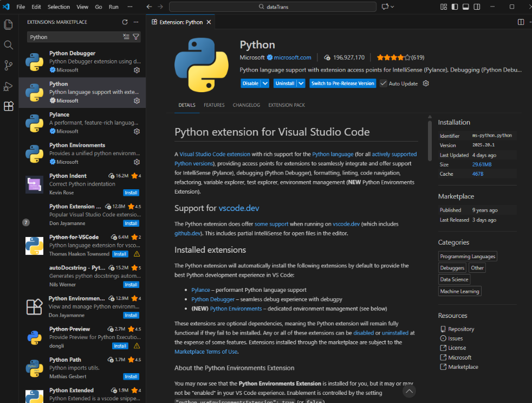Open the Search view in activity bar
Image resolution: width=532 pixels, height=403 pixels.
click(x=9, y=45)
